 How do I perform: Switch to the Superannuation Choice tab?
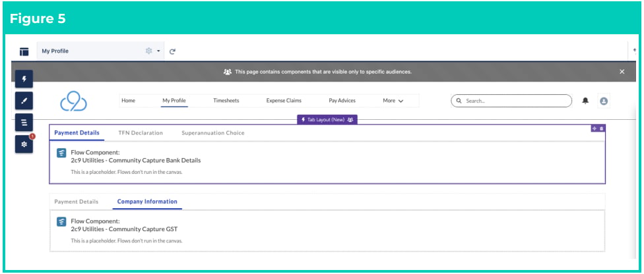click(x=212, y=133)
